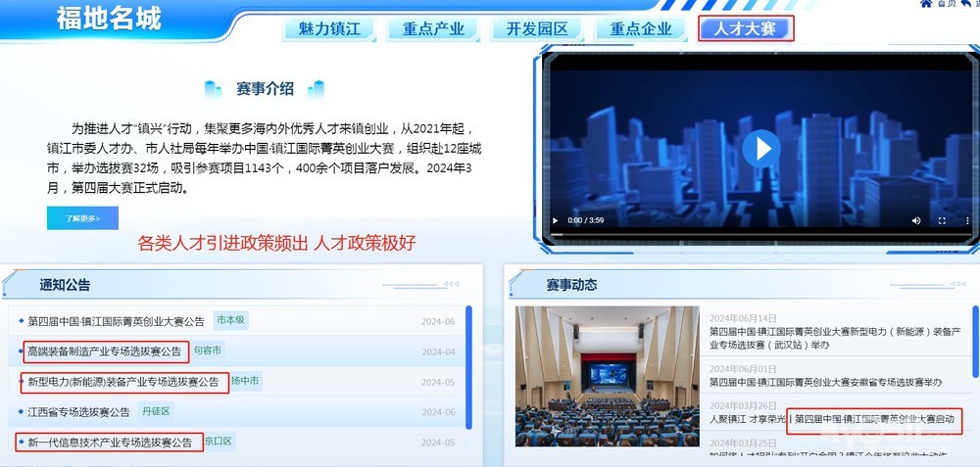Image resolution: width=980 pixels, height=467 pixels.
Task: Click the back arrow icon at top right
Action: click(x=964, y=4)
